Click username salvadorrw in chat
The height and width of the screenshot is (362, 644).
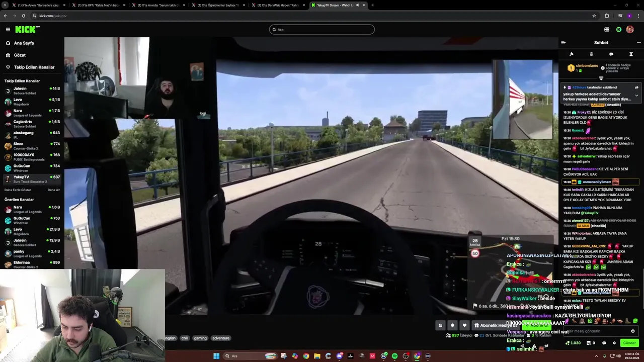pos(586,156)
